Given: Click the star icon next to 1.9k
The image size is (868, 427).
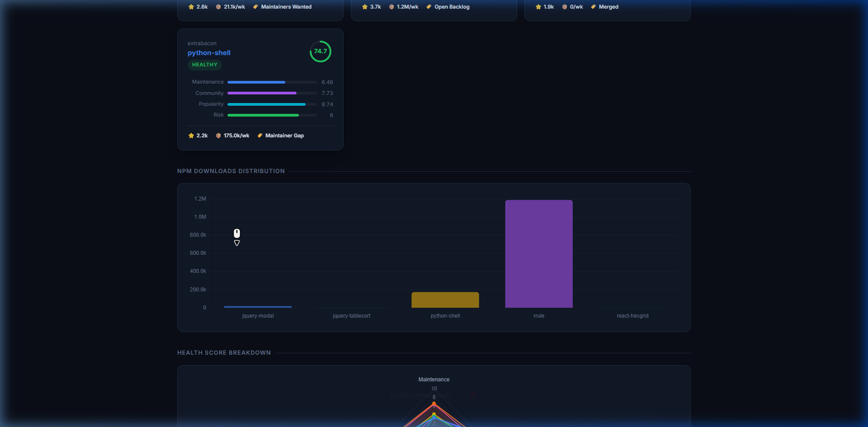Looking at the screenshot, I should pyautogui.click(x=538, y=7).
